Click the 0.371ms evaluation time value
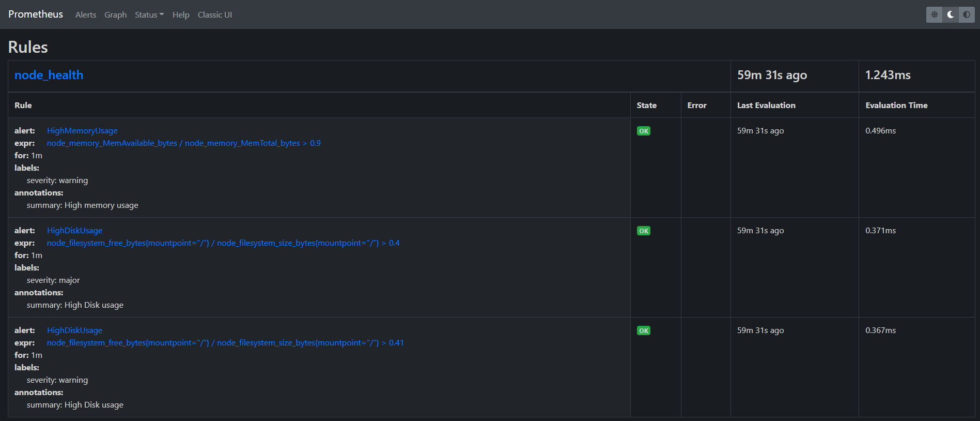980x421 pixels. [x=881, y=231]
